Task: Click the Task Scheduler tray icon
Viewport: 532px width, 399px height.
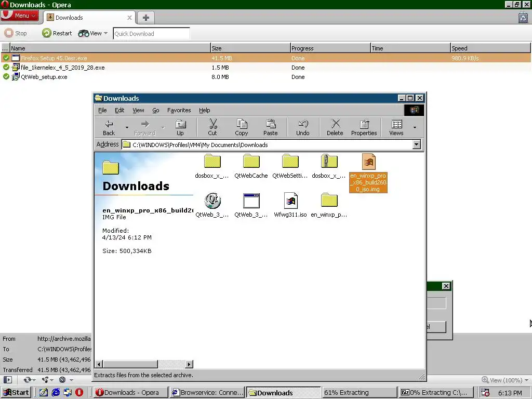Action: point(485,393)
